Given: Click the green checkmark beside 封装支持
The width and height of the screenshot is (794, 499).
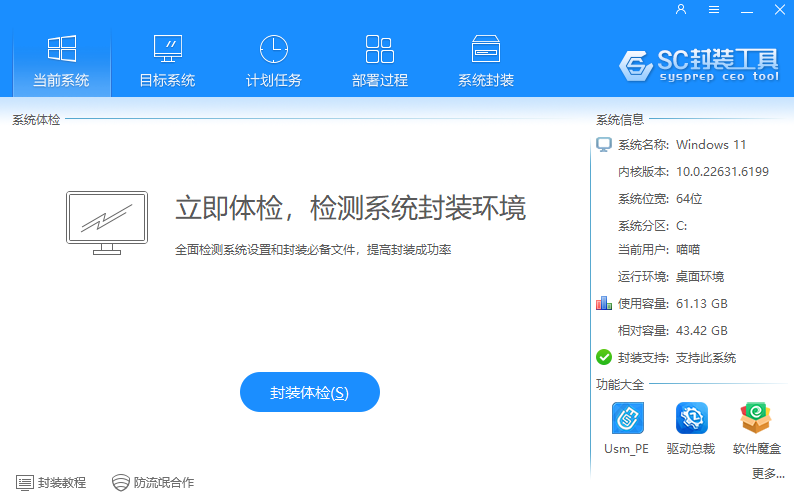Looking at the screenshot, I should point(604,357).
